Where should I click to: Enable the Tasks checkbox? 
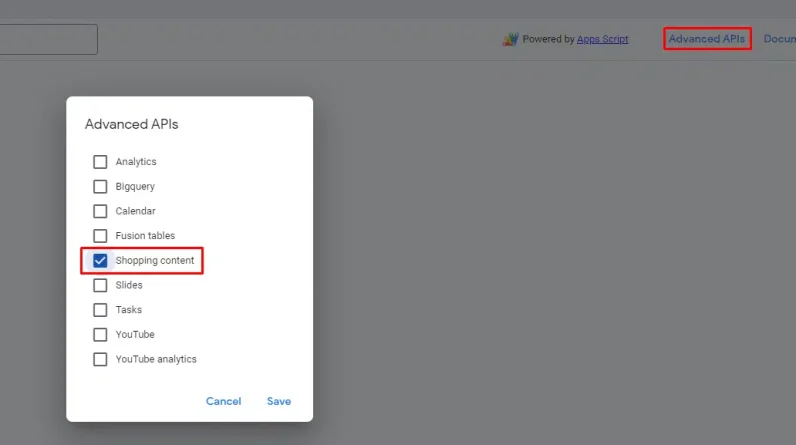(100, 310)
